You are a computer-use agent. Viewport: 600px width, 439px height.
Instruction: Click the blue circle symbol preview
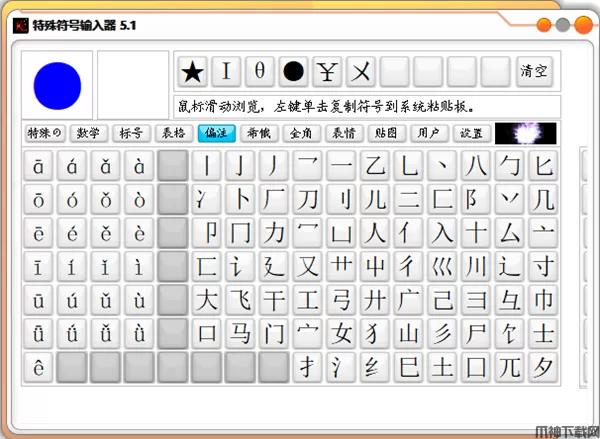[x=57, y=85]
